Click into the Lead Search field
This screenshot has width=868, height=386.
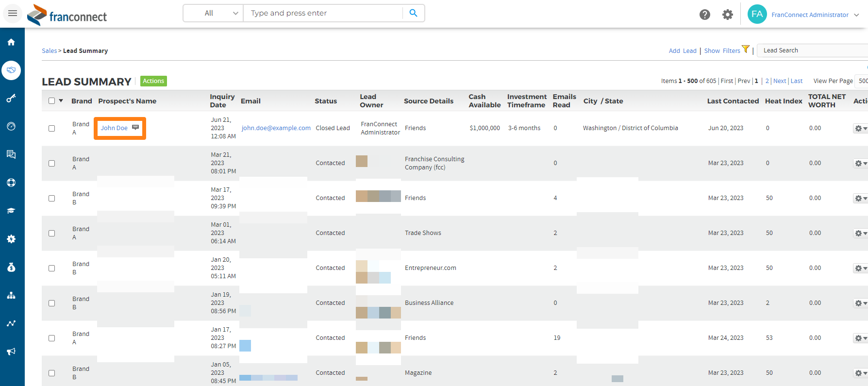point(813,50)
